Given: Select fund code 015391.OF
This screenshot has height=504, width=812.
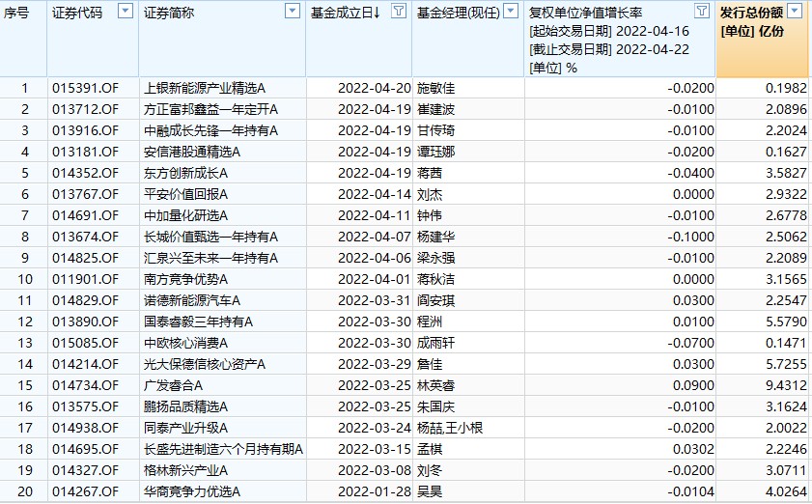Looking at the screenshot, I should coord(85,88).
